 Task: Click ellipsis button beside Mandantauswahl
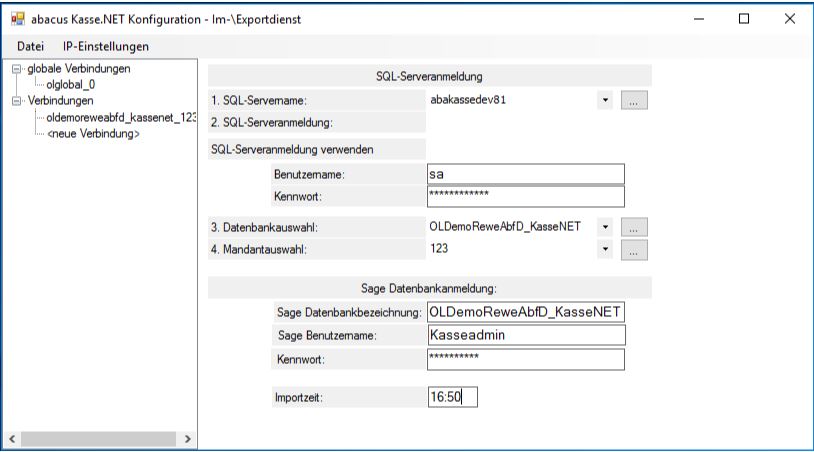tap(635, 249)
